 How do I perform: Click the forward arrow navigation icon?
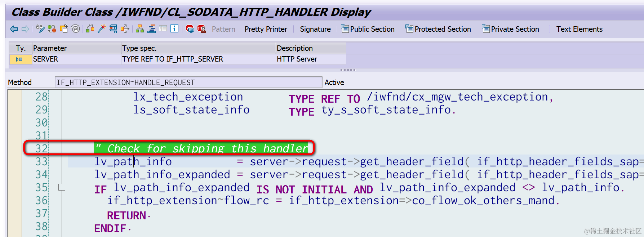(26, 29)
